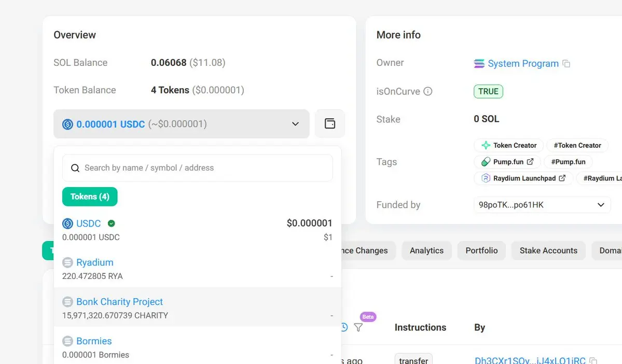This screenshot has width=622, height=364.
Task: Open the Pump.fun external link icon
Action: 530,161
